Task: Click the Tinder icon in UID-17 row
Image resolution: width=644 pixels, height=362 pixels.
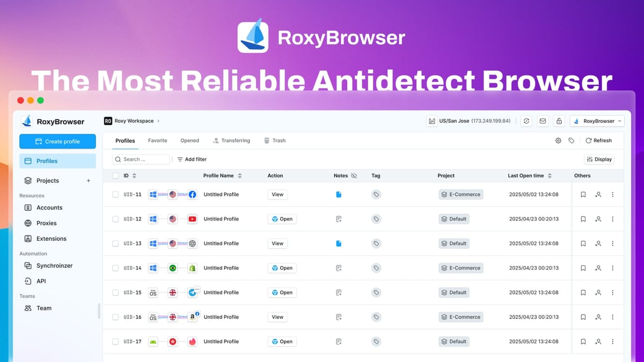Action: [x=192, y=342]
